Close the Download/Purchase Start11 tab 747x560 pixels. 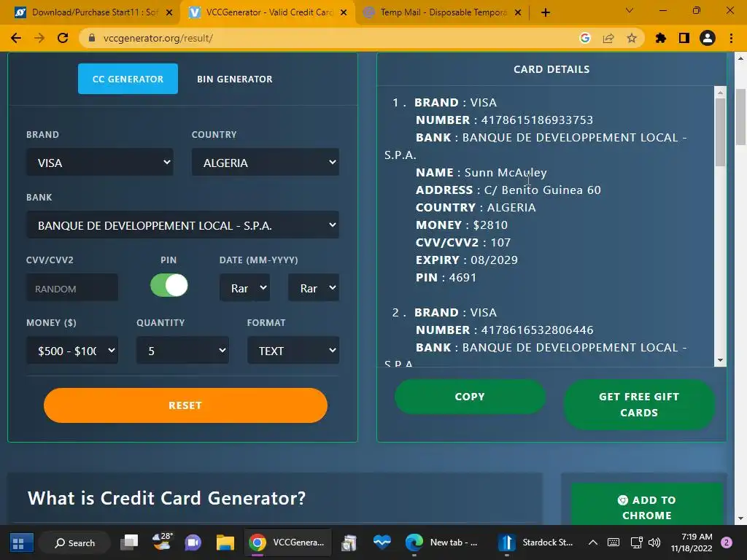click(x=169, y=13)
